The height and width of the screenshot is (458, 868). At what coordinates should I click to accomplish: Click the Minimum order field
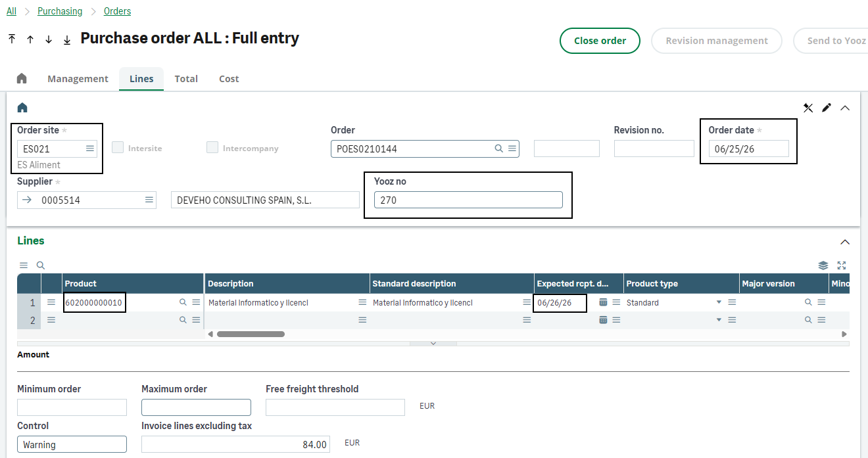coord(72,407)
